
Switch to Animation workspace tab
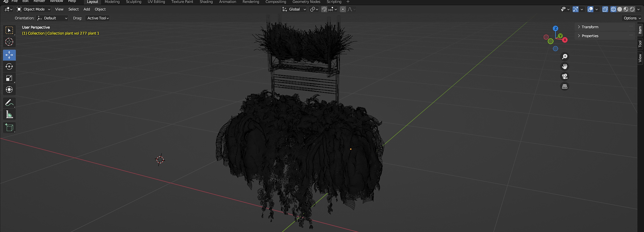228,2
